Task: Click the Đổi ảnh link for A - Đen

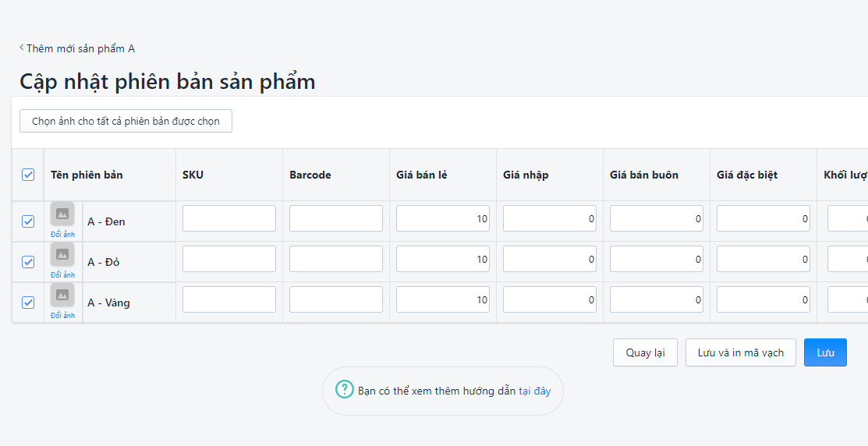Action: [x=62, y=235]
